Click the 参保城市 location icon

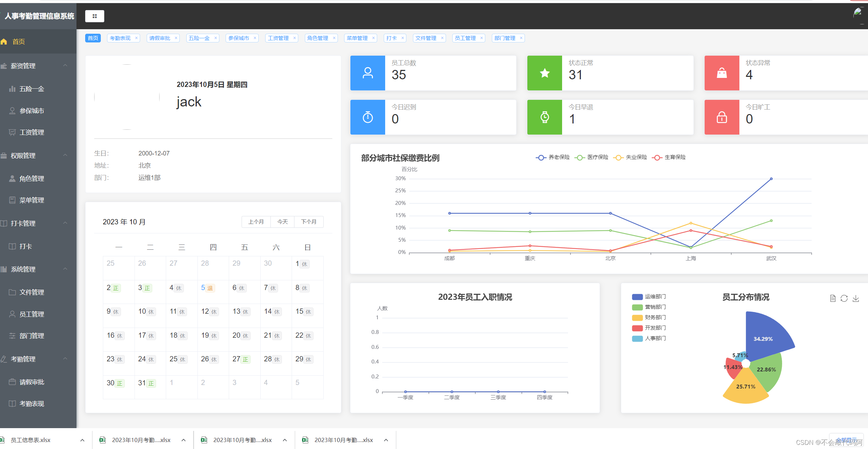12,111
